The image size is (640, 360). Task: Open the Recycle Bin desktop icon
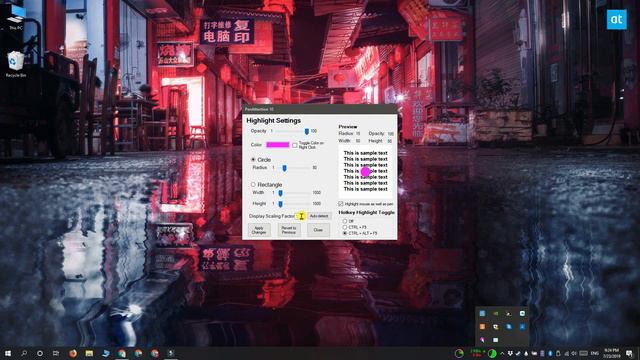coord(16,64)
